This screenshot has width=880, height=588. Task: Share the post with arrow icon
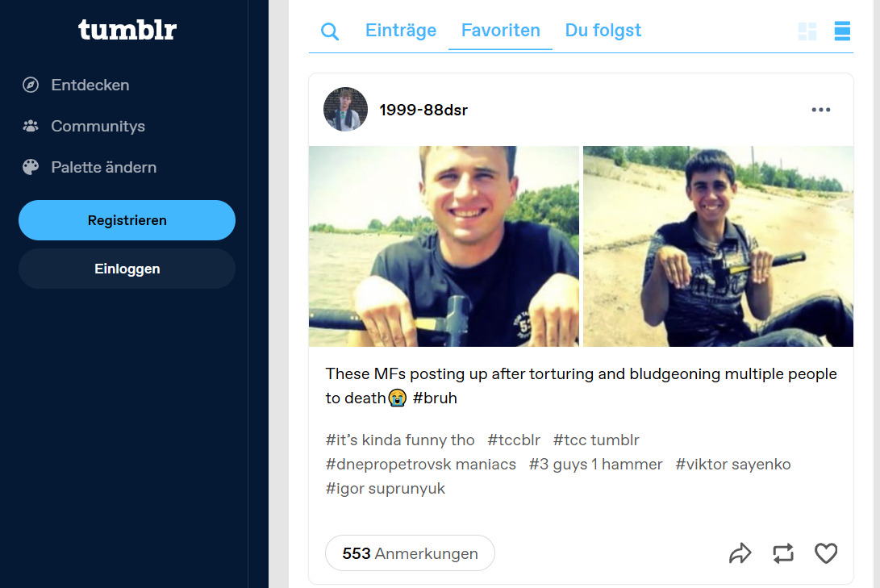pyautogui.click(x=740, y=553)
